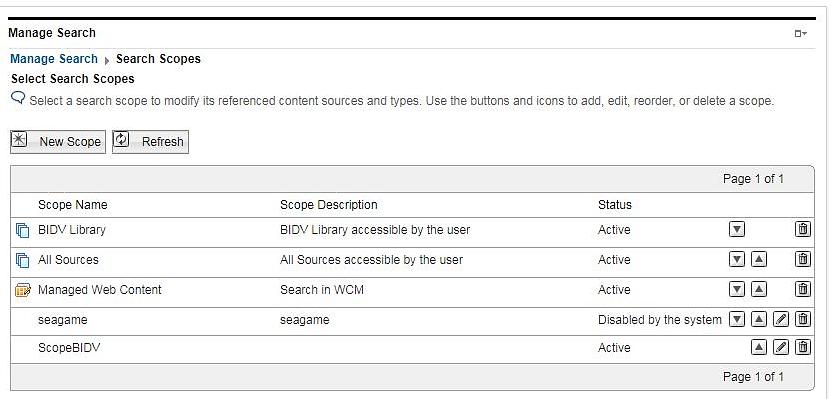The image size is (838, 399).
Task: Move Managed Web Content scope up
Action: pos(759,290)
